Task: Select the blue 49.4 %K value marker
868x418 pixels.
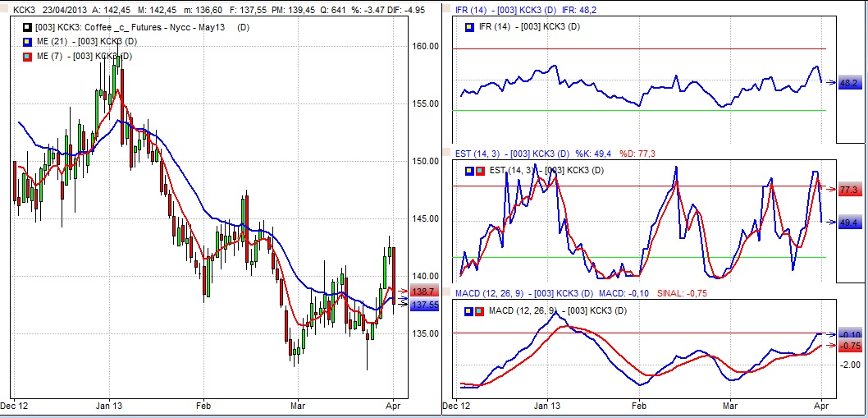Action: click(x=848, y=223)
